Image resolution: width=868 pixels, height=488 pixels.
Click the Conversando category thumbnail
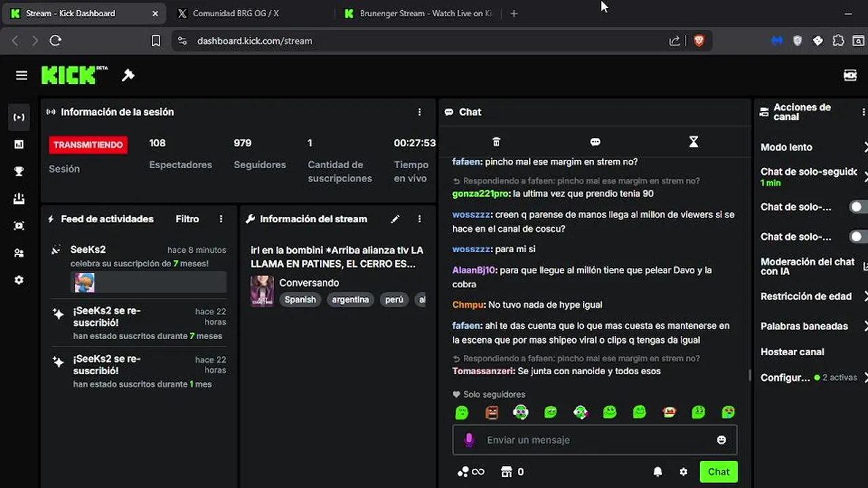click(262, 291)
